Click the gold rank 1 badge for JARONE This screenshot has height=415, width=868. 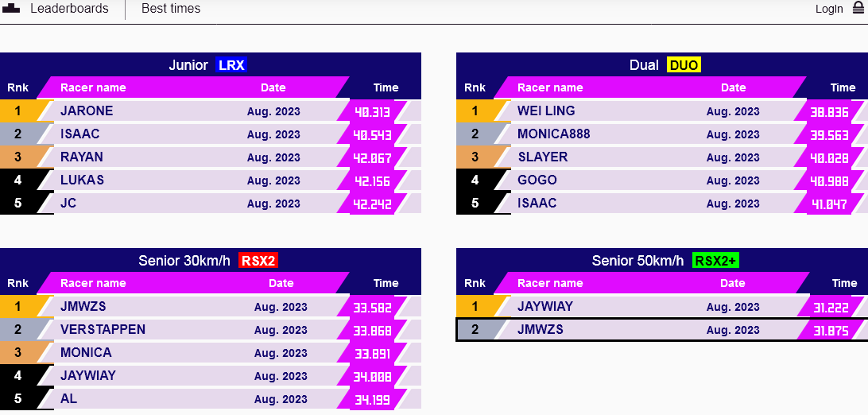pos(18,111)
